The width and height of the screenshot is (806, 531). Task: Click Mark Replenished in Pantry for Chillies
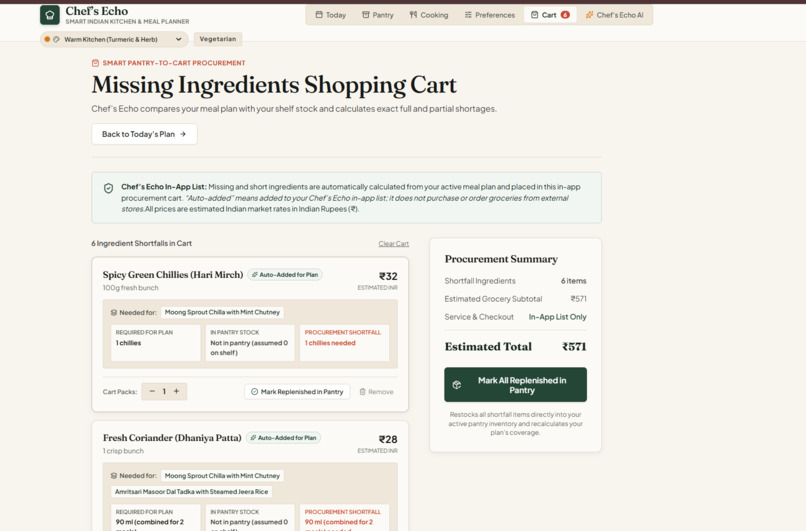pyautogui.click(x=297, y=392)
